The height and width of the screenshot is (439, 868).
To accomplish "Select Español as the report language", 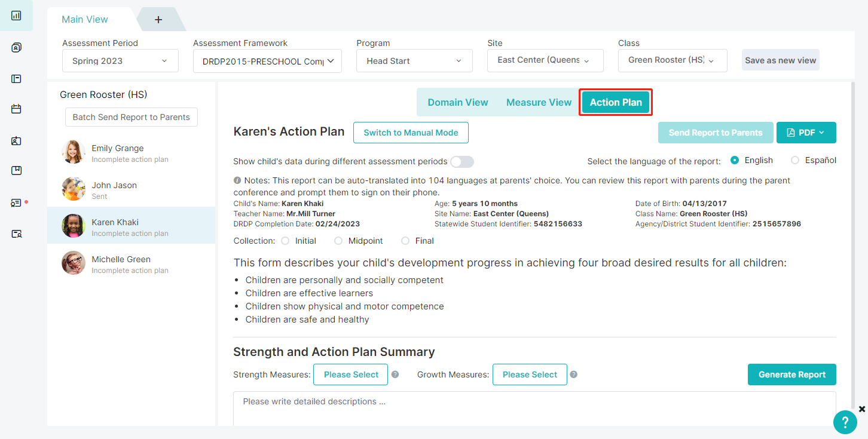I will [x=794, y=160].
